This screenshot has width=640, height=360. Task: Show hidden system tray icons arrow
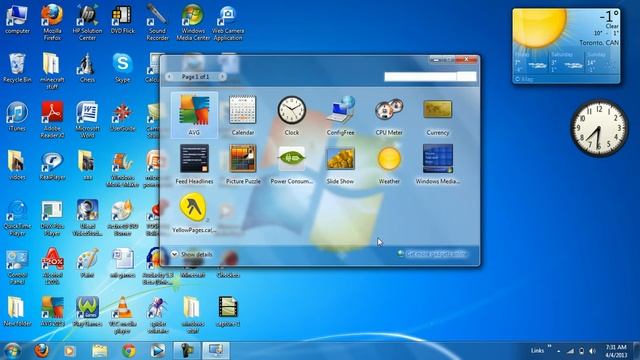[x=558, y=351]
